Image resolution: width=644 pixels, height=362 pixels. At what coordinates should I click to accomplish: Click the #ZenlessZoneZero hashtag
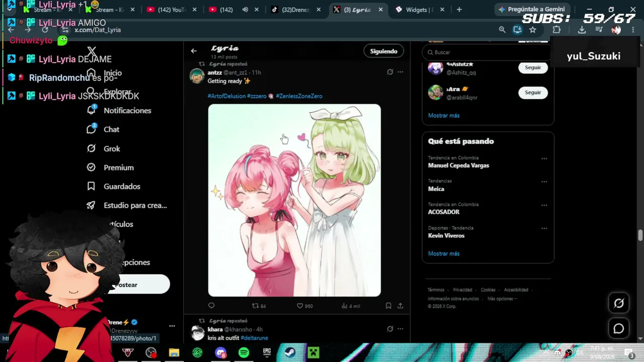coord(299,96)
